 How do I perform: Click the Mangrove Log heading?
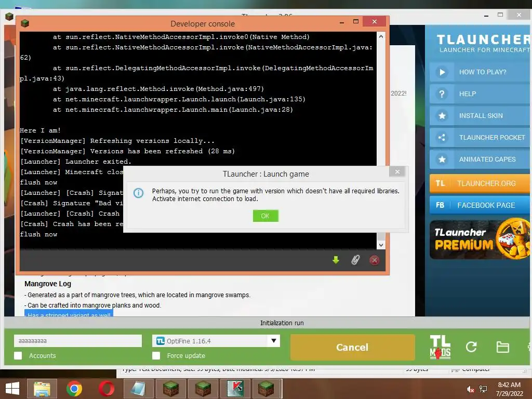48,284
